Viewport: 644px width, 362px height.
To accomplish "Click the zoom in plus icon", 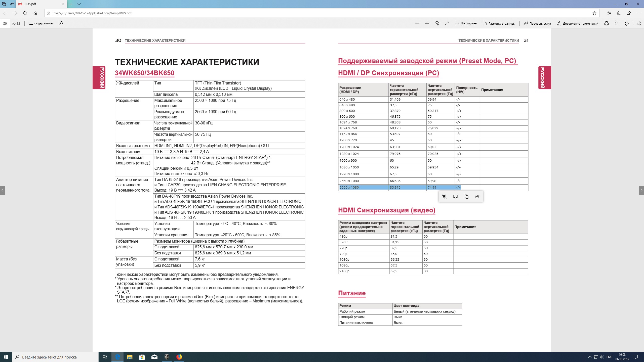I will [x=427, y=23].
